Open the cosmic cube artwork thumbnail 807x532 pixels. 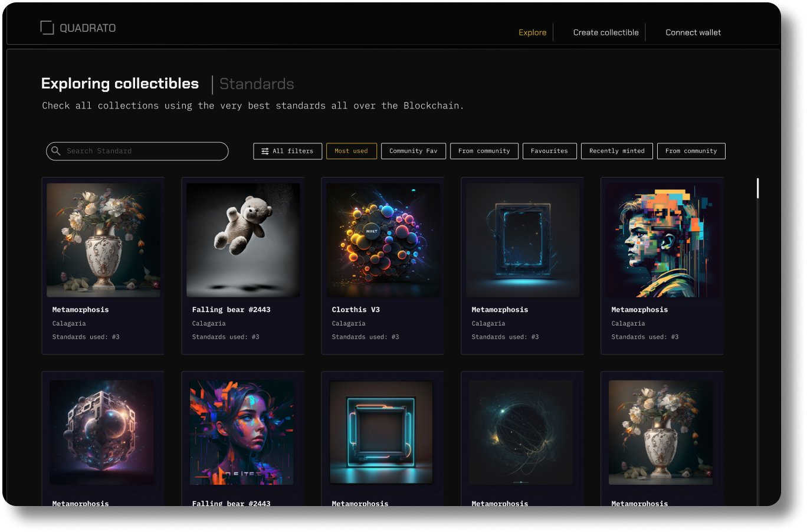[x=102, y=432]
